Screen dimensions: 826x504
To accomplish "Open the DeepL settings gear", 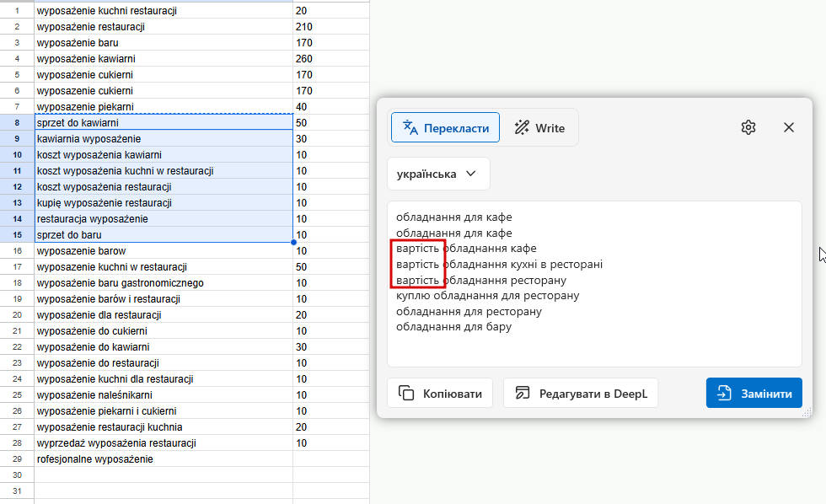I will coord(748,127).
